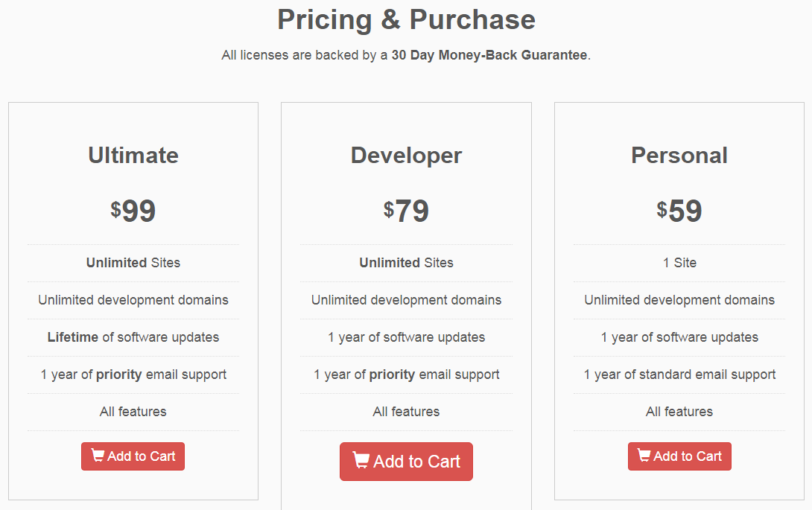Click the $59 price
Viewport: 812px width, 510px height.
click(679, 211)
